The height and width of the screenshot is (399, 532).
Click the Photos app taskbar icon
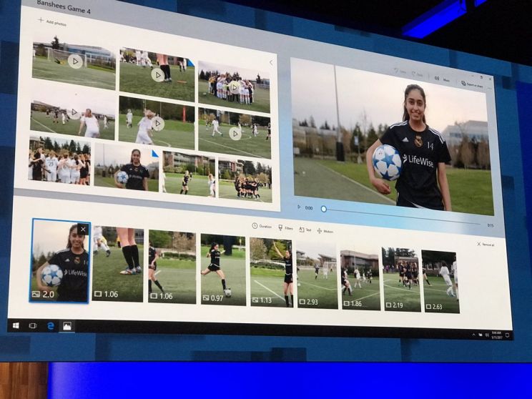tap(66, 326)
